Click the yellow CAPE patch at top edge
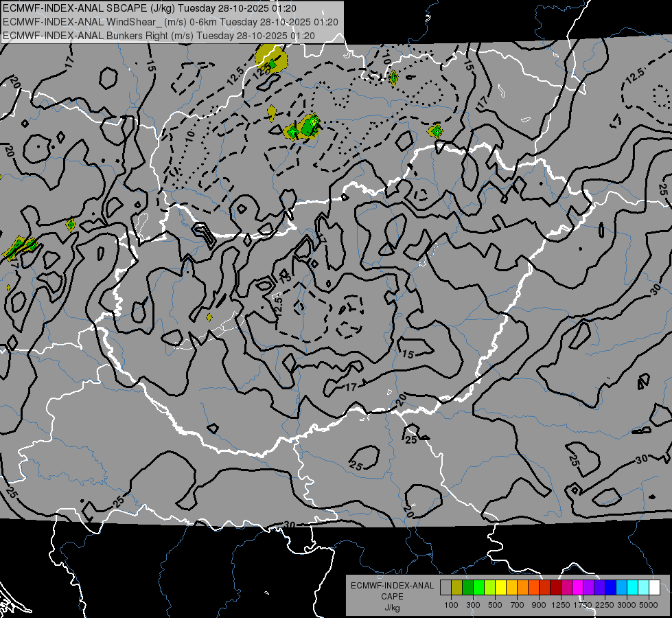This screenshot has width=672, height=618. click(271, 58)
